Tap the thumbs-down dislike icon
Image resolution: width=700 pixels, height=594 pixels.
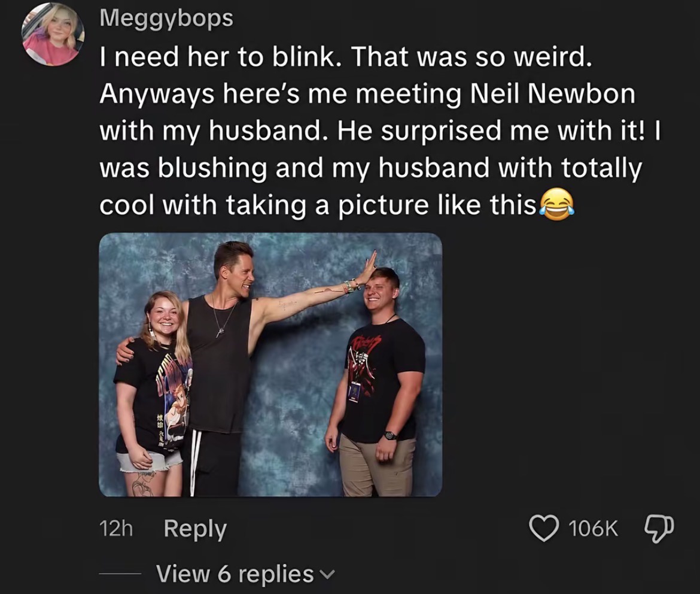pos(660,529)
